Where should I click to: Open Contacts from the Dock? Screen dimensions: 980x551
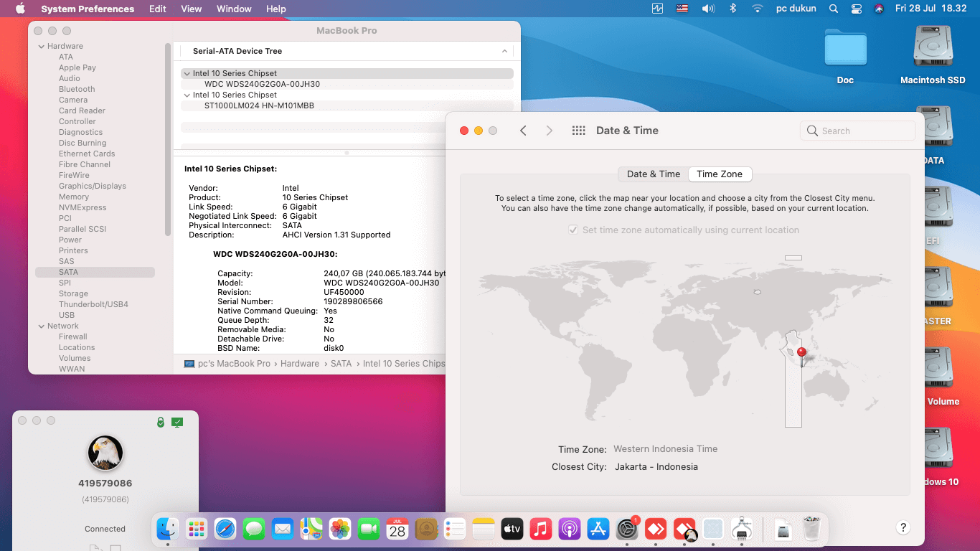click(x=426, y=529)
